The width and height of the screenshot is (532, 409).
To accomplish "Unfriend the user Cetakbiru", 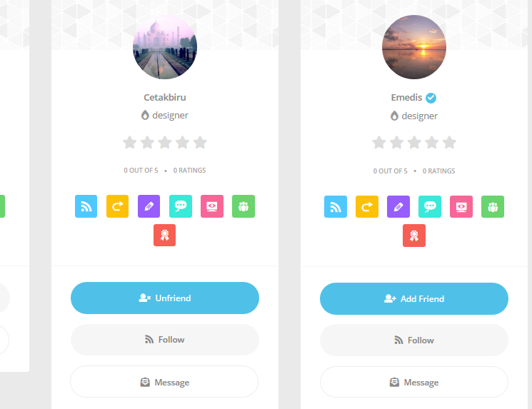I will point(165,298).
